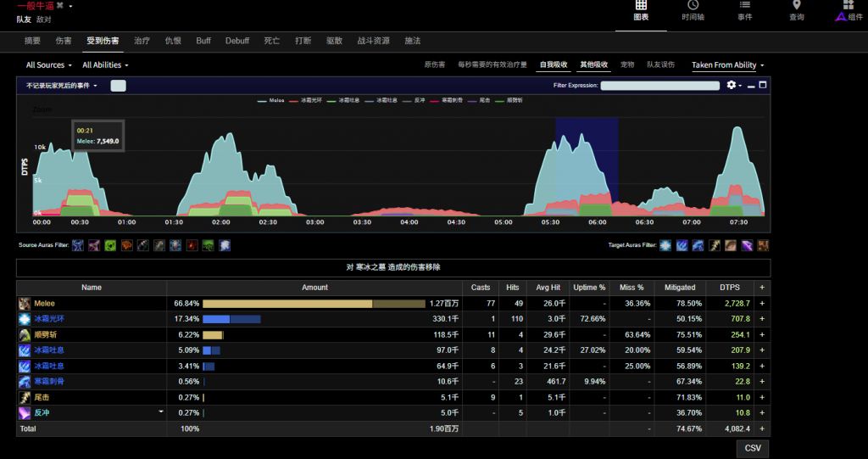This screenshot has height=459, width=868.
Task: Click the last Target Auras Filter icon
Action: (764, 245)
